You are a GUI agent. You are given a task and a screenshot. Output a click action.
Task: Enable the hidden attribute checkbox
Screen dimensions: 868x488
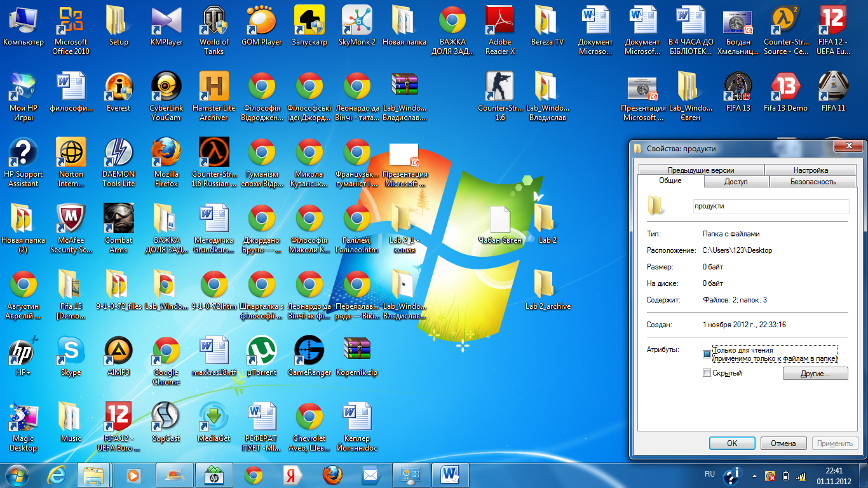click(707, 373)
